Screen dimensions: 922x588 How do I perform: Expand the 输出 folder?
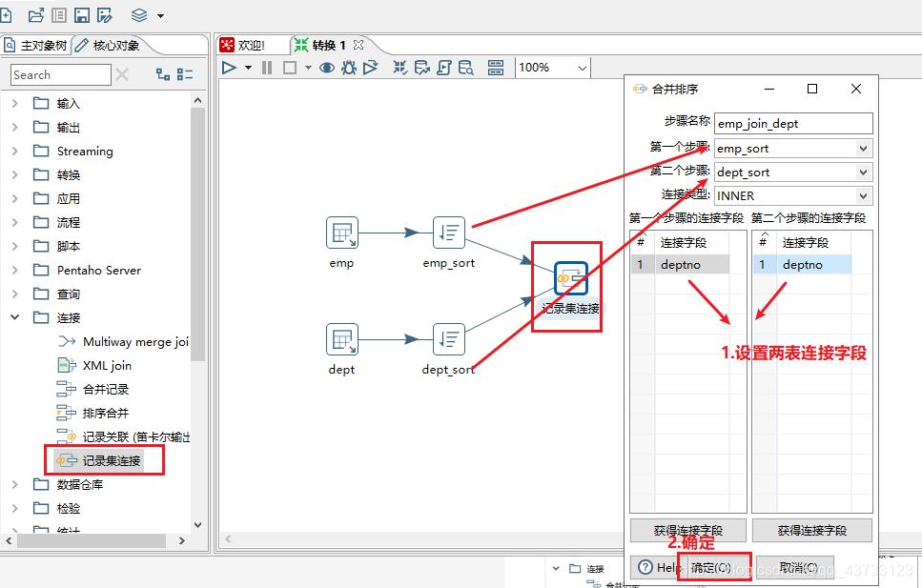coord(14,127)
